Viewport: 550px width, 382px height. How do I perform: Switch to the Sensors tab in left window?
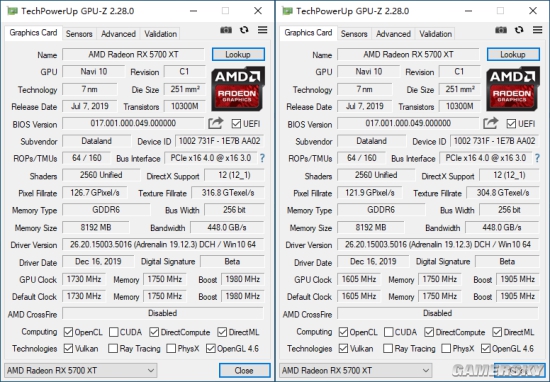pos(79,34)
